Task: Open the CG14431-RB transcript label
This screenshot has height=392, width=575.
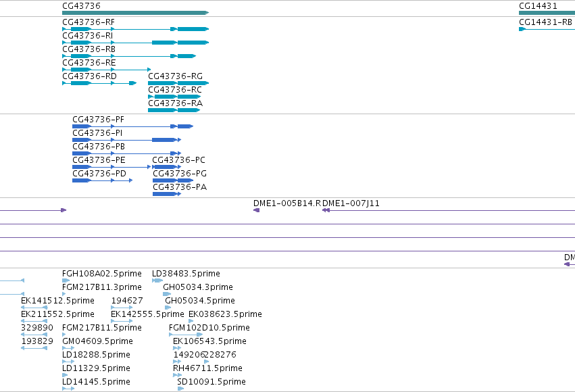Action: pyautogui.click(x=545, y=22)
